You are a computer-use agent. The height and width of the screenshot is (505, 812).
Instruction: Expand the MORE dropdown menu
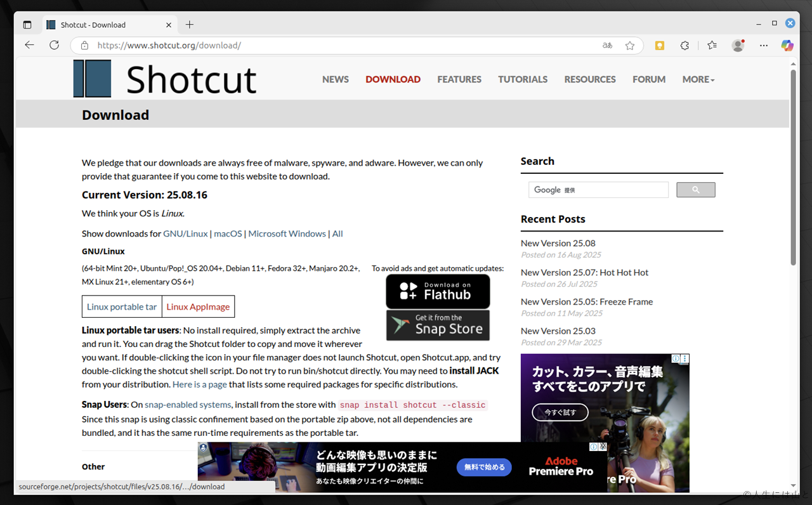pos(698,79)
